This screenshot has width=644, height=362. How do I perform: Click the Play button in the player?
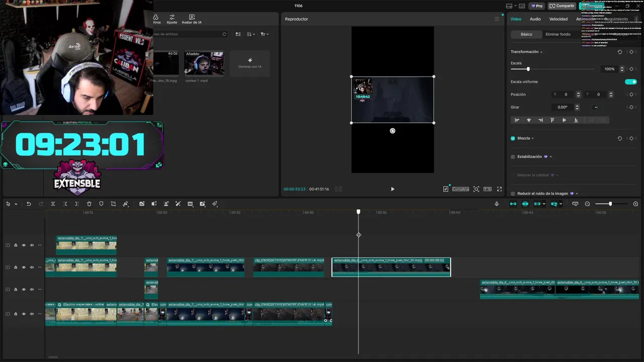[392, 189]
